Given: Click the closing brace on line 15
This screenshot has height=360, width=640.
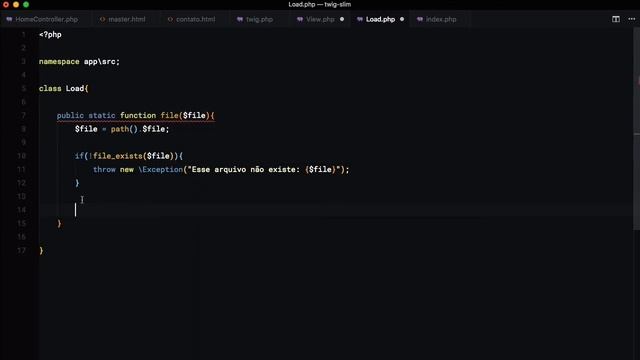Looking at the screenshot, I should (59, 223).
